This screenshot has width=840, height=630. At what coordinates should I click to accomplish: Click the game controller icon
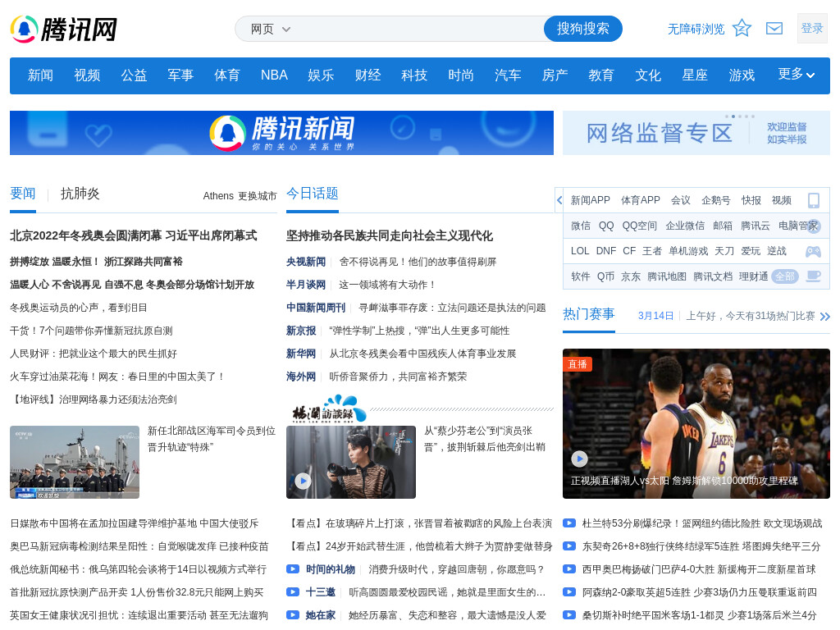coord(813,251)
